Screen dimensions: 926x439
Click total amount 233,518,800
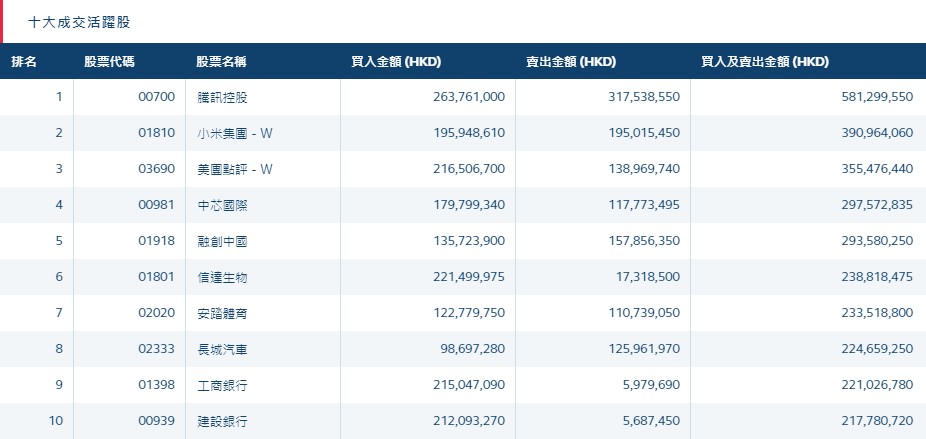(x=877, y=313)
